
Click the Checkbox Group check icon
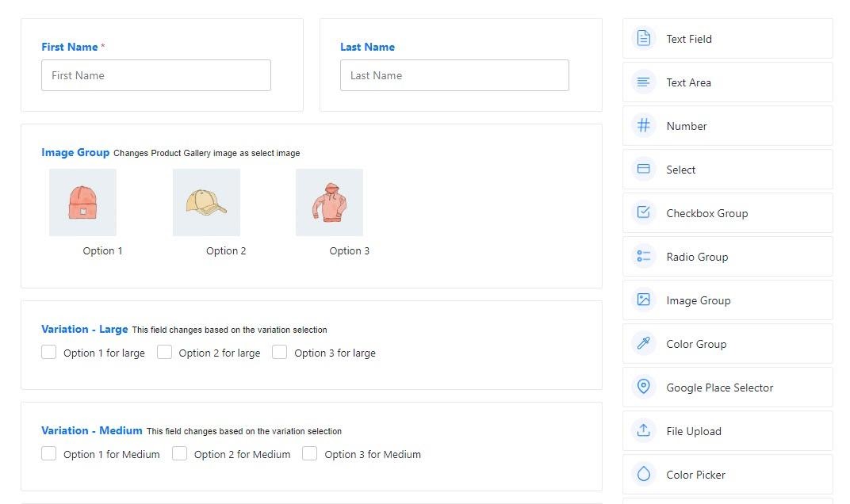click(644, 212)
